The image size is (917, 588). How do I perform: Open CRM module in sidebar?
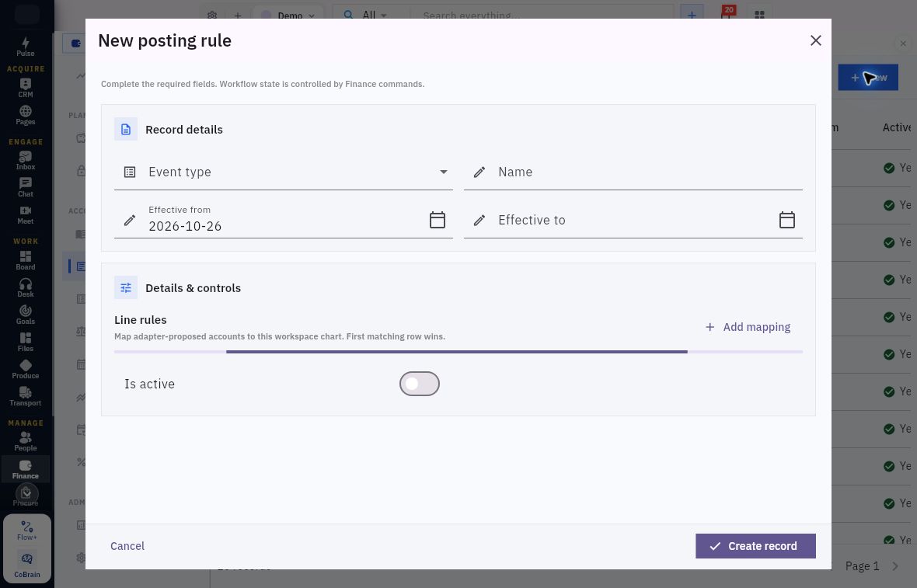(25, 89)
